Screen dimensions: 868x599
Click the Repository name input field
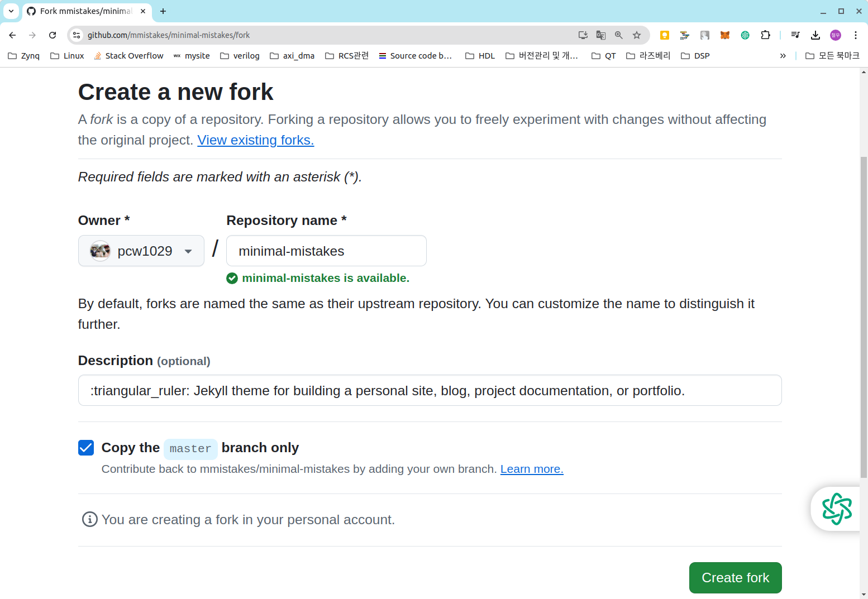coord(326,251)
